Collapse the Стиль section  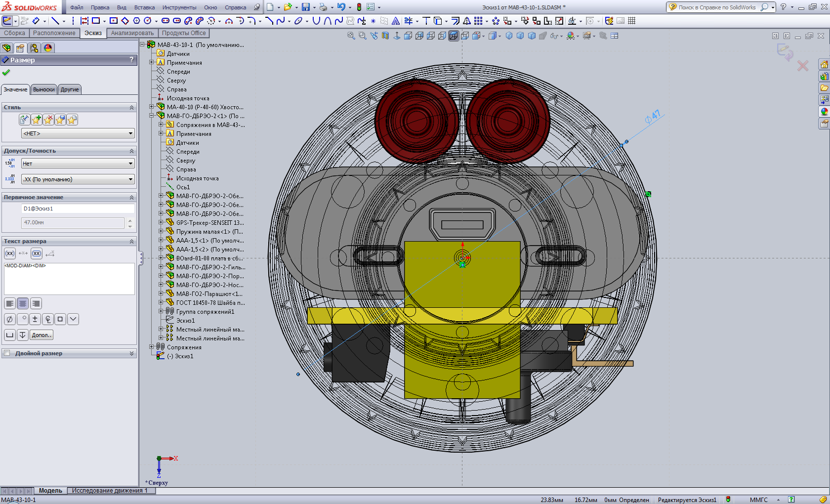pos(131,107)
